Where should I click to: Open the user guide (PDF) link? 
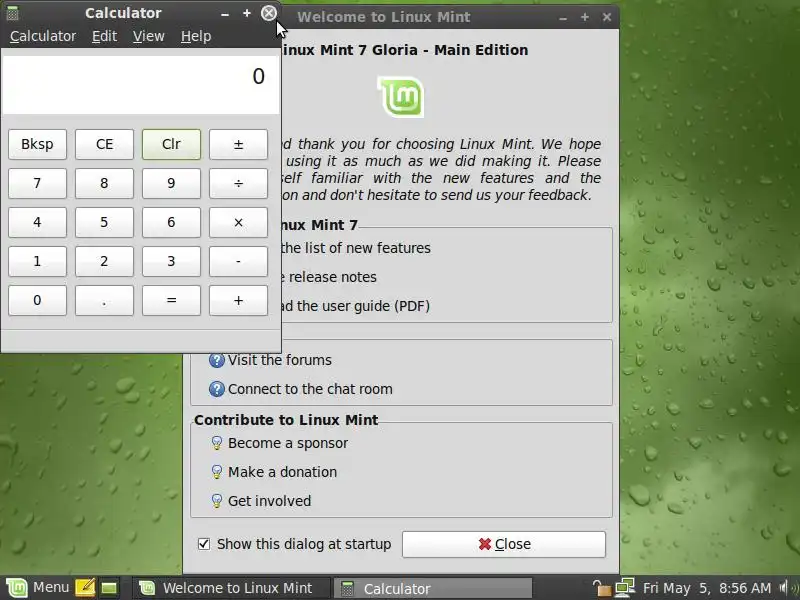pyautogui.click(x=355, y=306)
